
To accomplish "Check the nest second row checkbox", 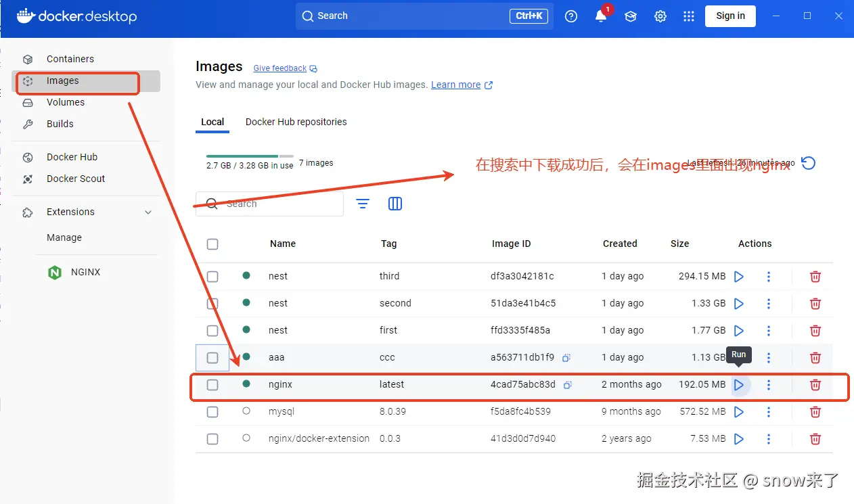I will [212, 304].
